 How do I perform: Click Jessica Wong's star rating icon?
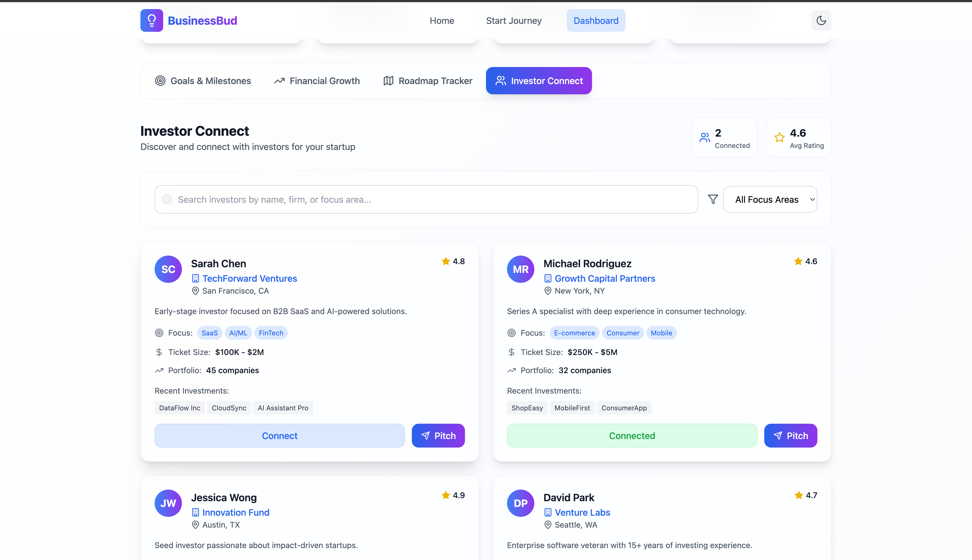[x=446, y=495]
